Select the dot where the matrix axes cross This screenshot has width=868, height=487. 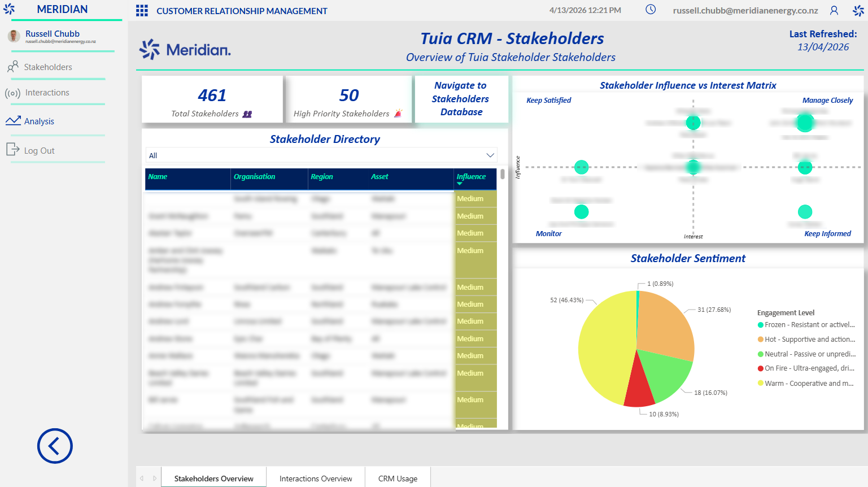693,167
